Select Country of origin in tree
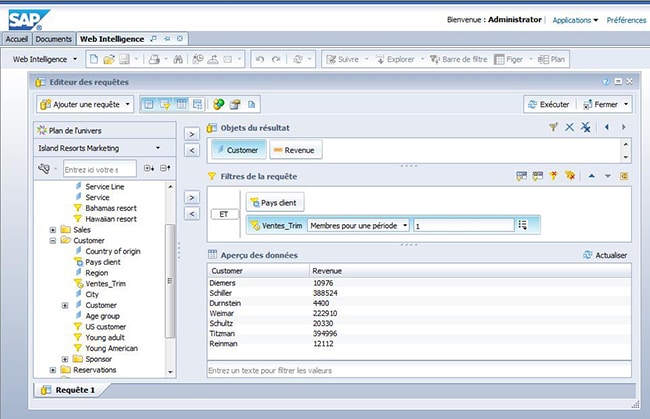Screen dimensions: 650x419 click(113, 251)
